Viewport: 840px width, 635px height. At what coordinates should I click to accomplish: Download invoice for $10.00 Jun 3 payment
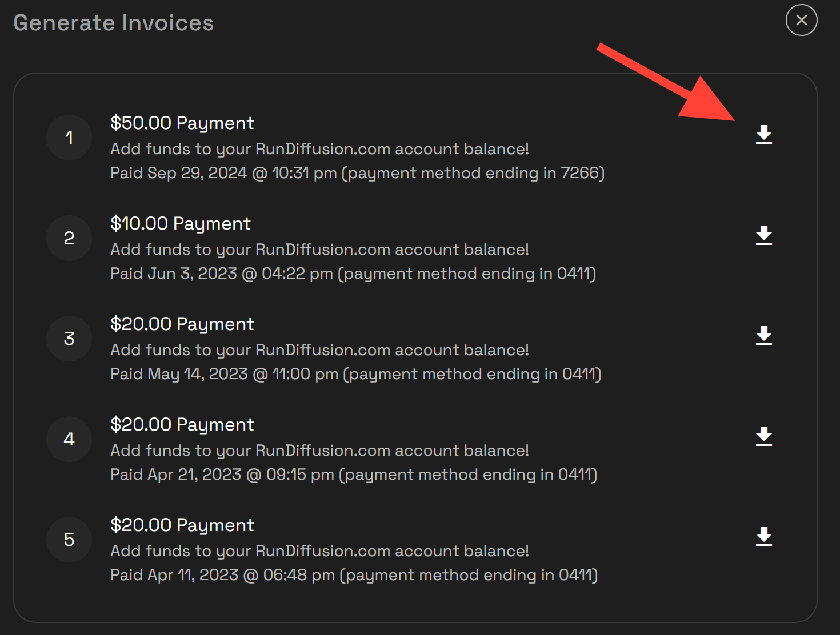(764, 236)
